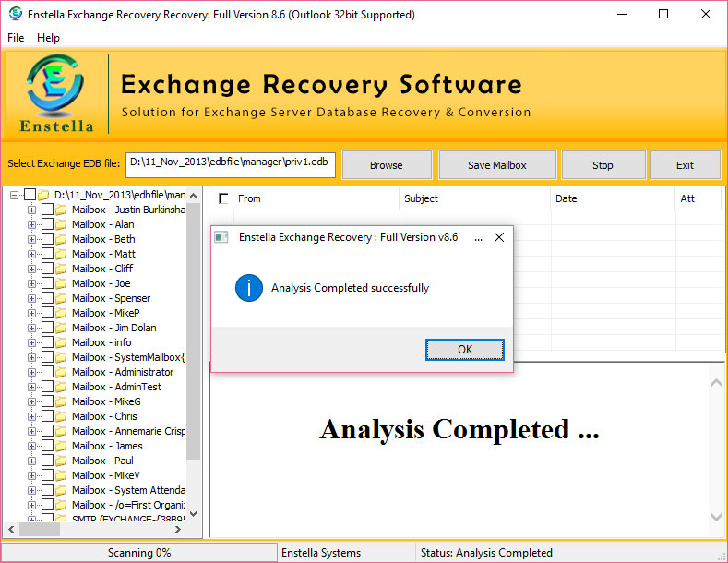This screenshot has height=563, width=728.
Task: Click the EDB file path field
Action: (231, 164)
